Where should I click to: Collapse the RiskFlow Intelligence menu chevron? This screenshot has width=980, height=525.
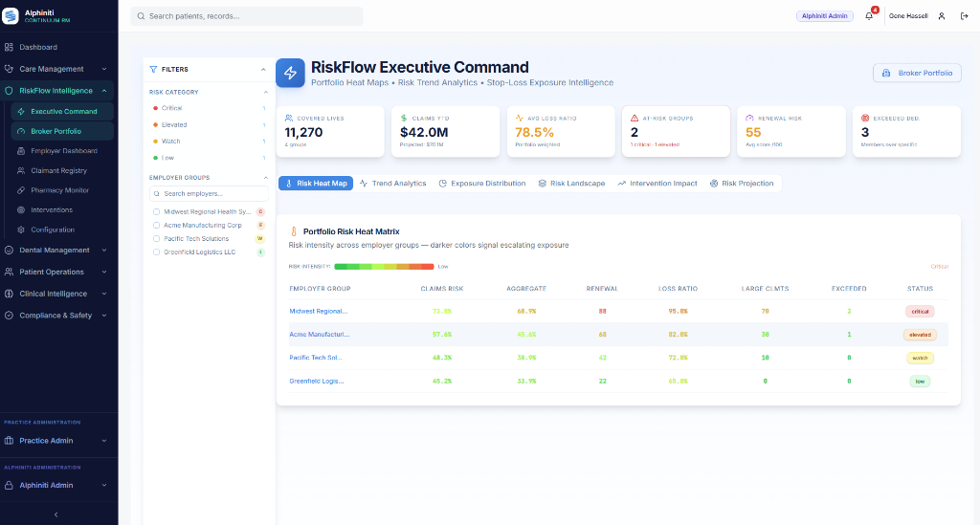(104, 91)
